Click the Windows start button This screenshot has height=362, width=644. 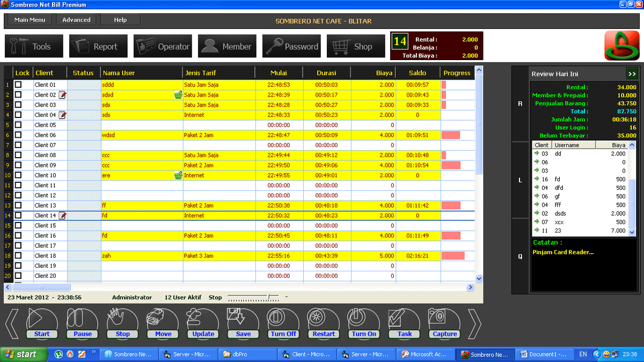point(20,354)
